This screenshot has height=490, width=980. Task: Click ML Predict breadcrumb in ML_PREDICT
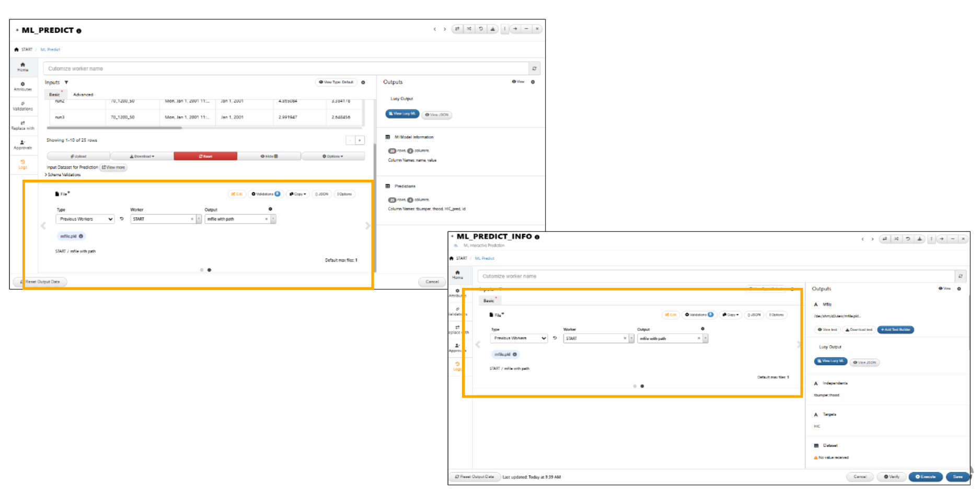click(x=50, y=50)
